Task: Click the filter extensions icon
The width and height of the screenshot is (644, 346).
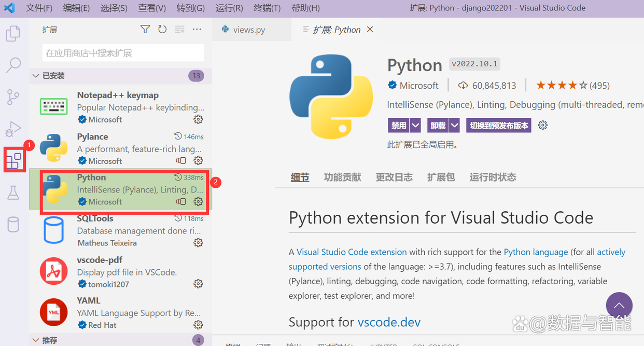Action: (145, 30)
